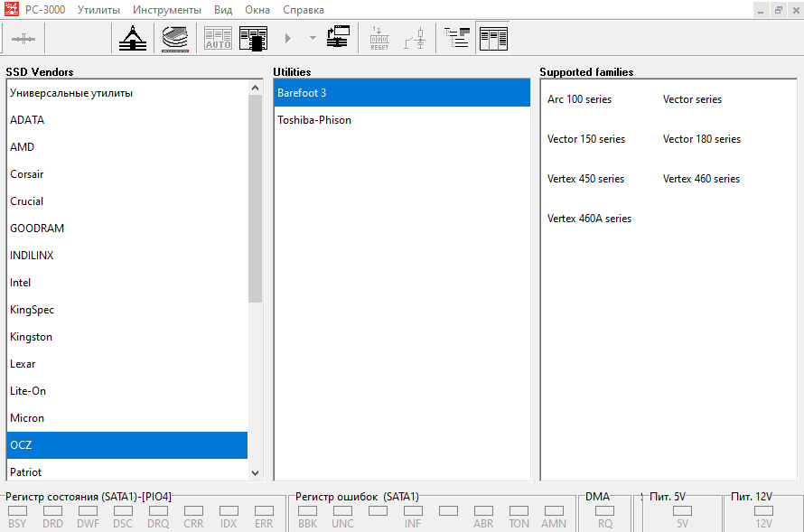
Task: Click Vector series family
Action: (x=692, y=99)
